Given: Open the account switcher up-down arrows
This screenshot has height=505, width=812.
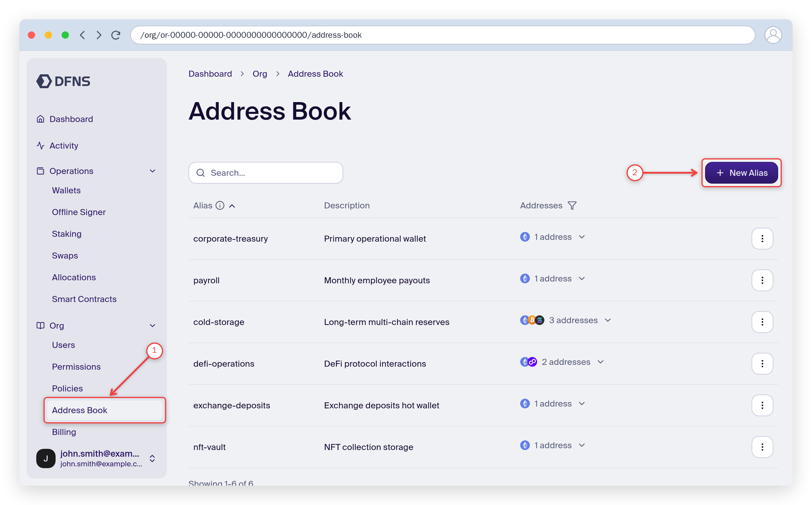Looking at the screenshot, I should [152, 458].
